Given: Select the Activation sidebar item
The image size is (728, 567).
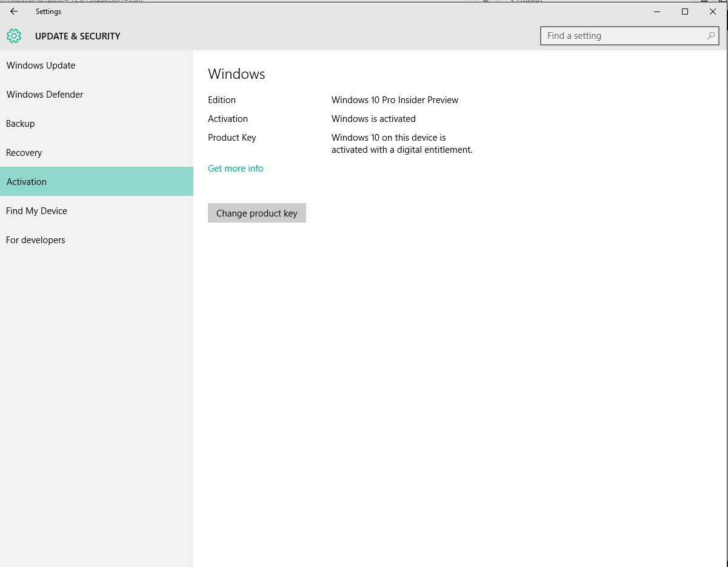Looking at the screenshot, I should tap(97, 181).
